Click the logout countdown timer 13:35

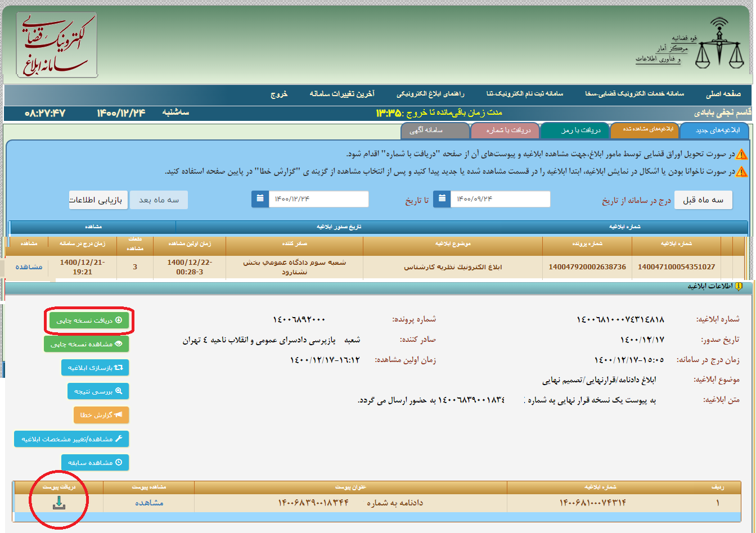389,112
